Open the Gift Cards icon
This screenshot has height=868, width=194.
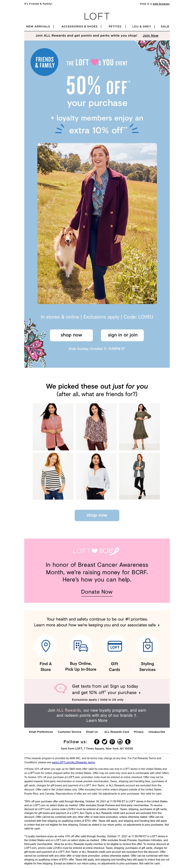114,646
